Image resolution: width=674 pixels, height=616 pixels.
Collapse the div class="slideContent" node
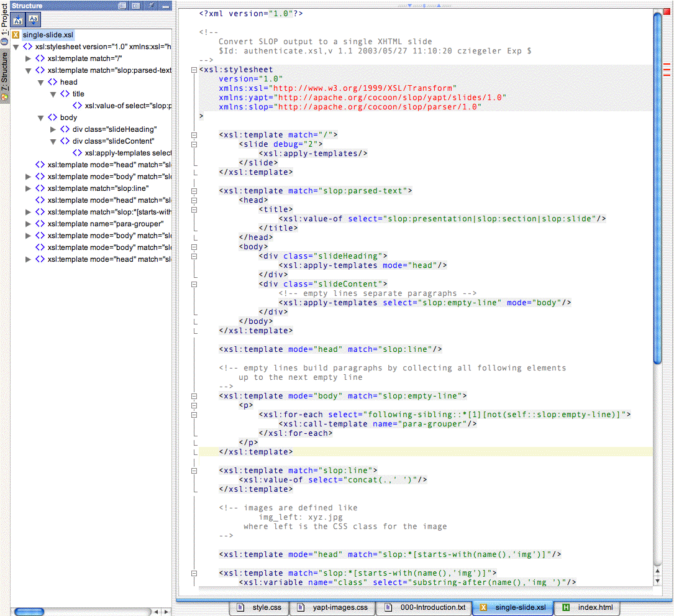(x=53, y=142)
